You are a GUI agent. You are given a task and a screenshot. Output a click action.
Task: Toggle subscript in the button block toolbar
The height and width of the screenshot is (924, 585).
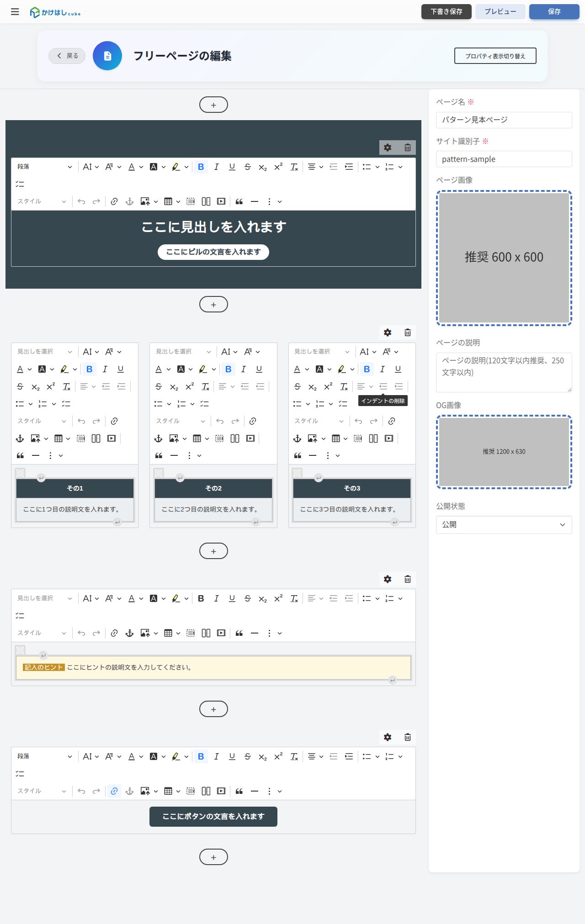pos(263,756)
